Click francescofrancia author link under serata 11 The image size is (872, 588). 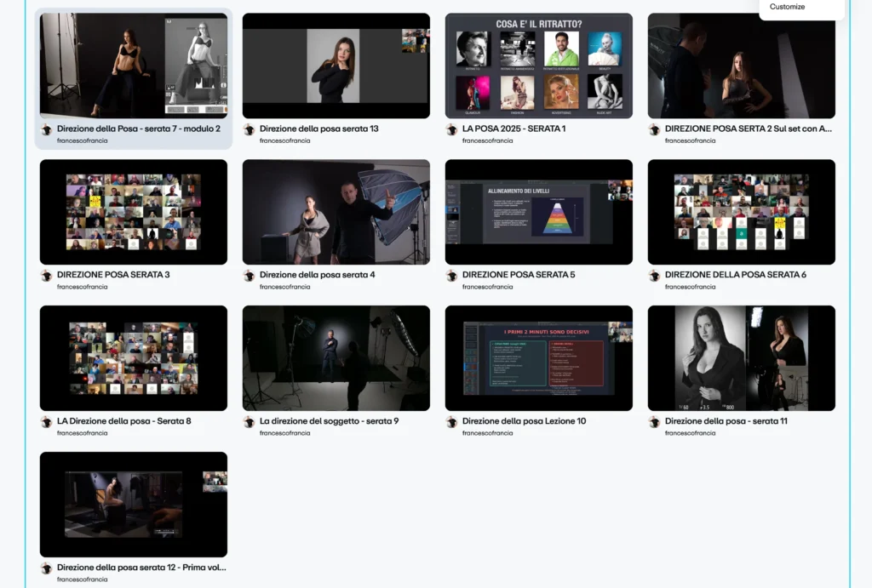[690, 433]
